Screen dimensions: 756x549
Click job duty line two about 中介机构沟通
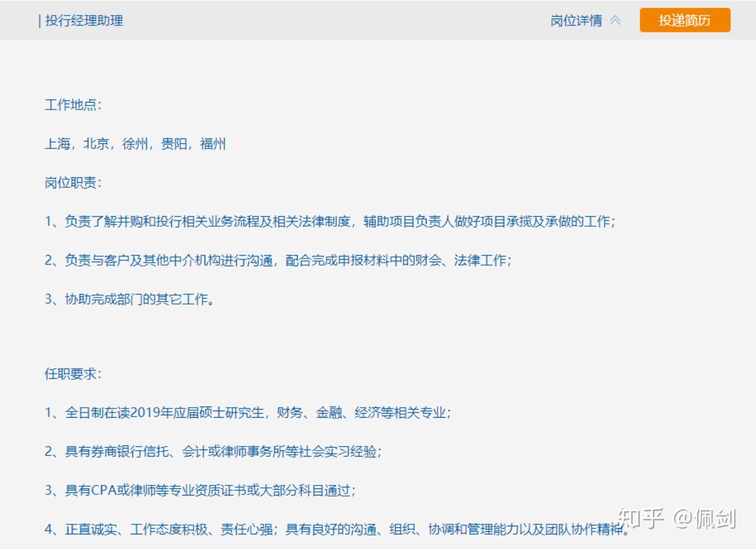pos(278,260)
